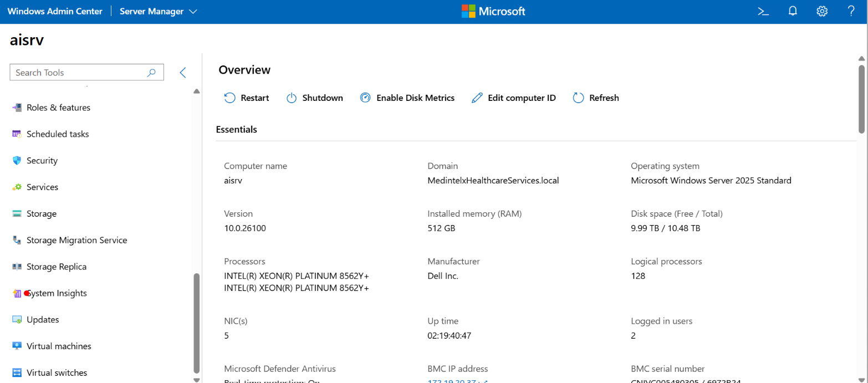Click the System Insights icon

coord(17,293)
